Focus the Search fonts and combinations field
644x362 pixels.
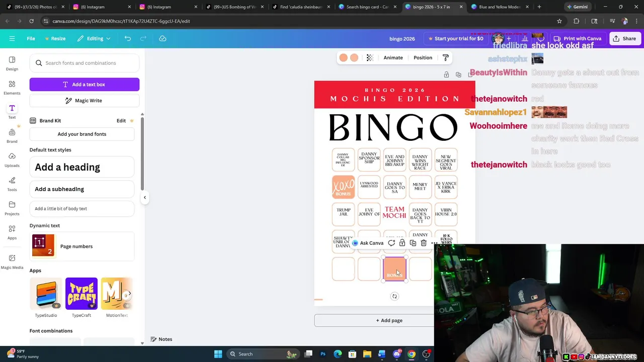click(x=85, y=63)
